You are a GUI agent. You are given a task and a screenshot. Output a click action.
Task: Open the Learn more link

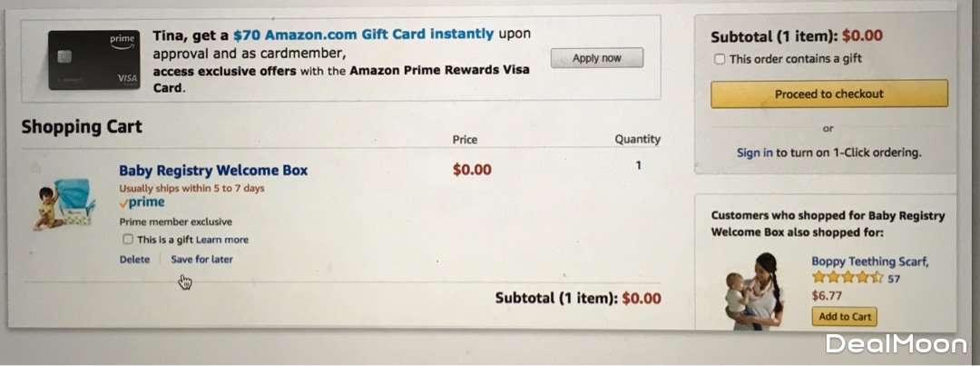coord(222,240)
